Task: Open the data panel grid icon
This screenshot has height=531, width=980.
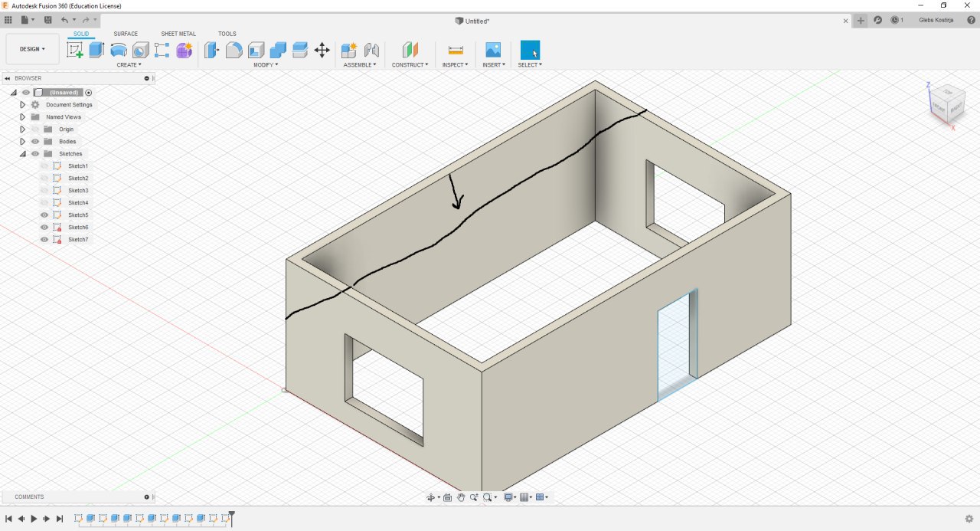Action: (8, 19)
